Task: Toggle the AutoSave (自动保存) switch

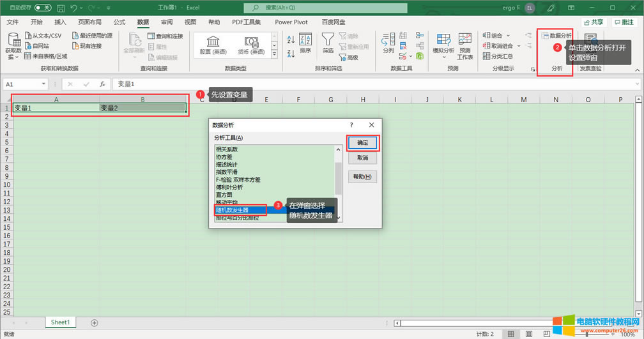Action: pos(43,8)
